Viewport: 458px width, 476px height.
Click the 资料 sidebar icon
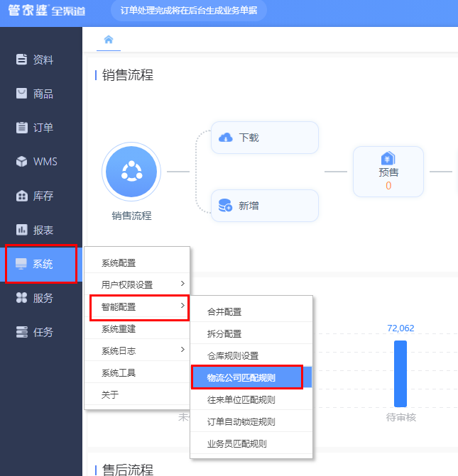pos(21,59)
